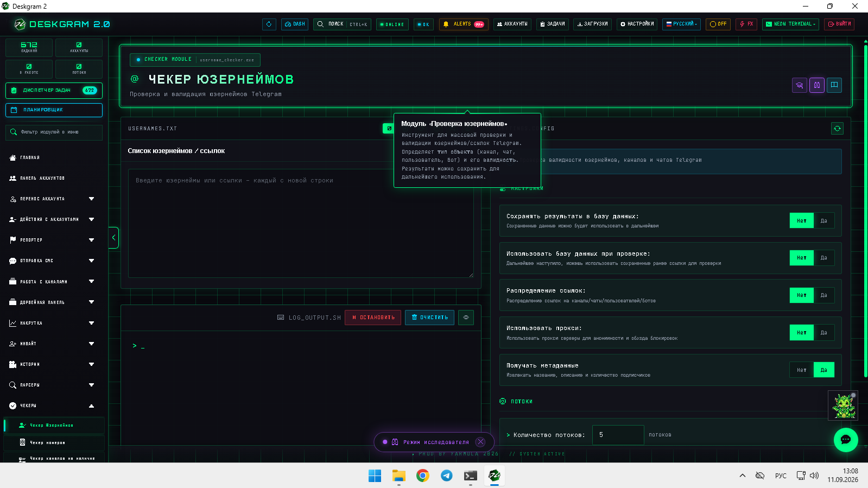Select "Чекер номеров" in the sidebar
Viewport: 868px width, 488px height.
pos(54,443)
